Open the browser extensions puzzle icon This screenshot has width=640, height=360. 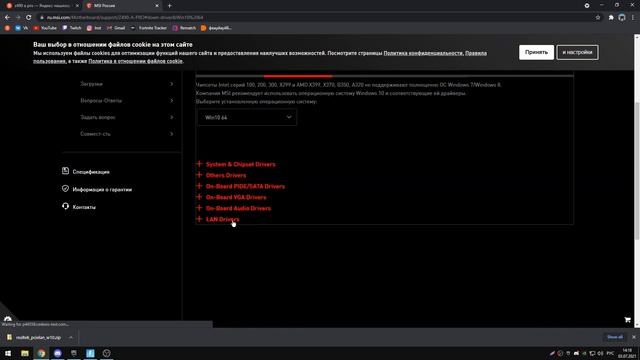pos(611,18)
